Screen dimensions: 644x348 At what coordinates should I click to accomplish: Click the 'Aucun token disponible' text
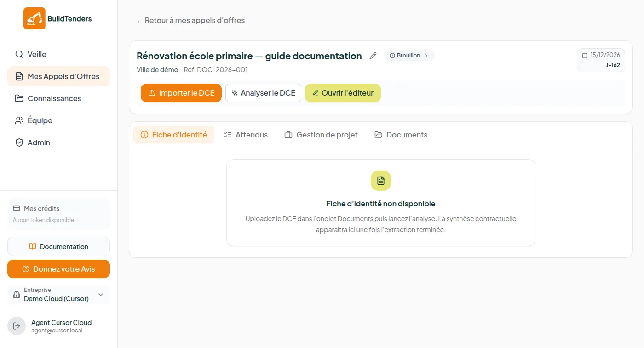43,220
